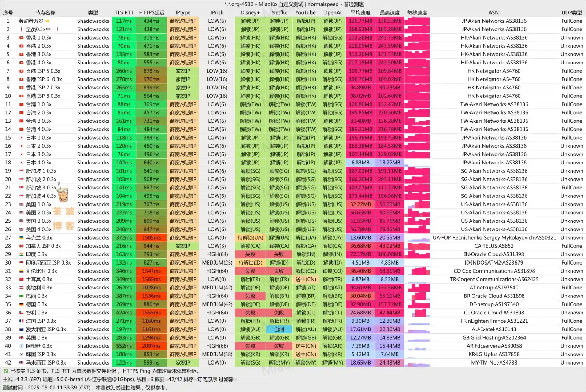This screenshot has width=586, height=392.
Task: Click the Germany flag beside 德国 0.3x
Action: (x=21, y=304)
